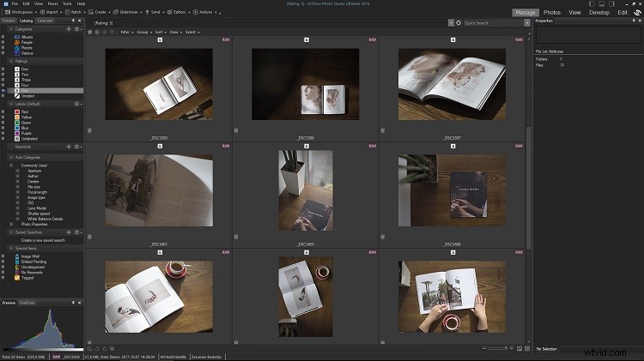This screenshot has height=361, width=644.
Task: Open the Group dropdown
Action: coord(144,32)
